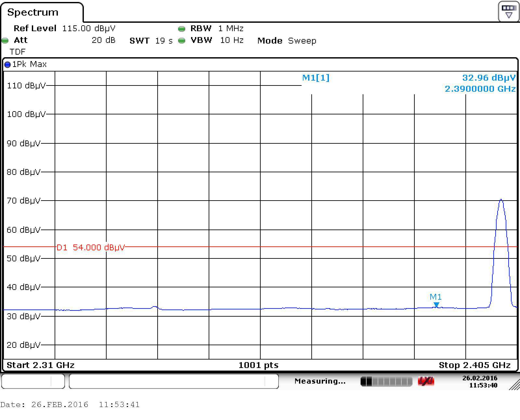Click the measurement progress bar
This screenshot has width=520, height=420.
click(x=386, y=381)
